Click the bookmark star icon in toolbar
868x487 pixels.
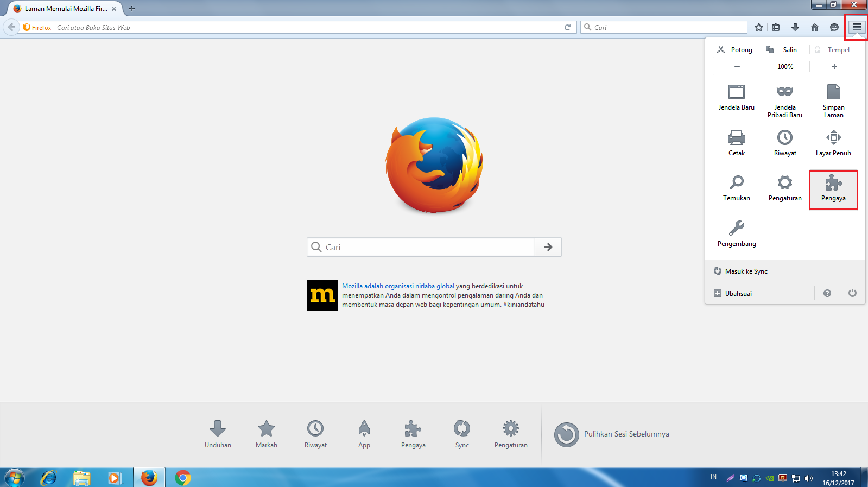pyautogui.click(x=759, y=27)
